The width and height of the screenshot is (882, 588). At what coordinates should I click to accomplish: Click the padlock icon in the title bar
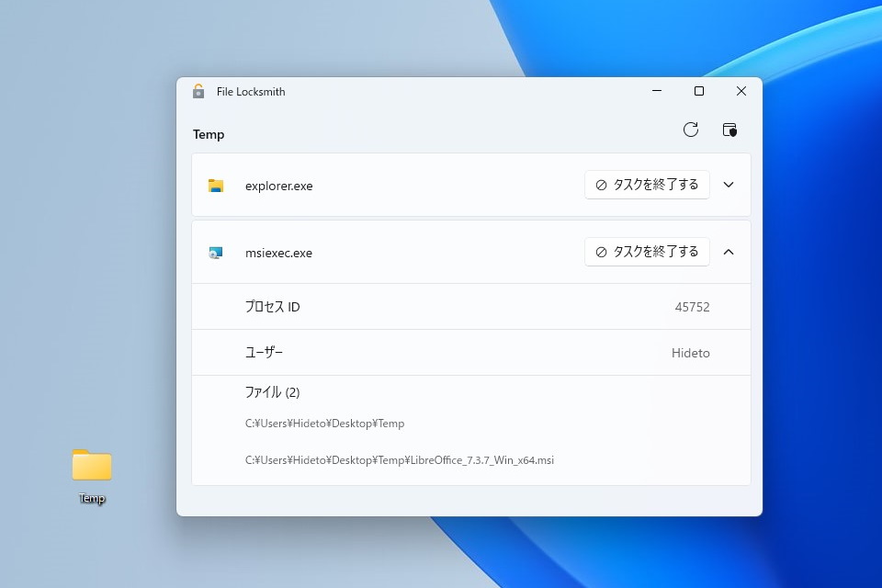(198, 91)
